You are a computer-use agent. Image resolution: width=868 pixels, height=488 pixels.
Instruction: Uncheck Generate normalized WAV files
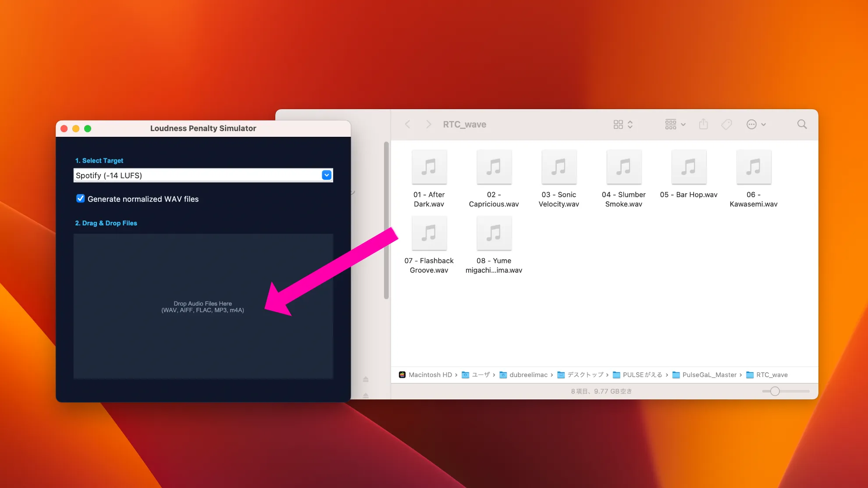(81, 199)
